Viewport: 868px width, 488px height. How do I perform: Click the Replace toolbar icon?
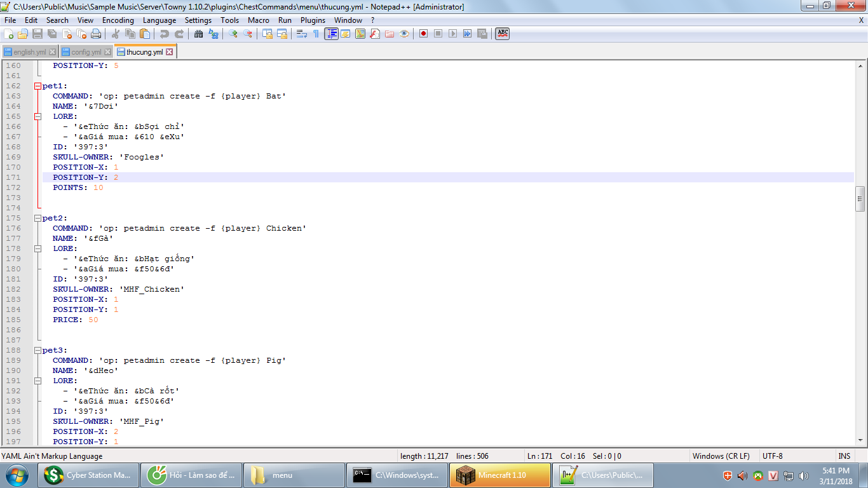[213, 34]
